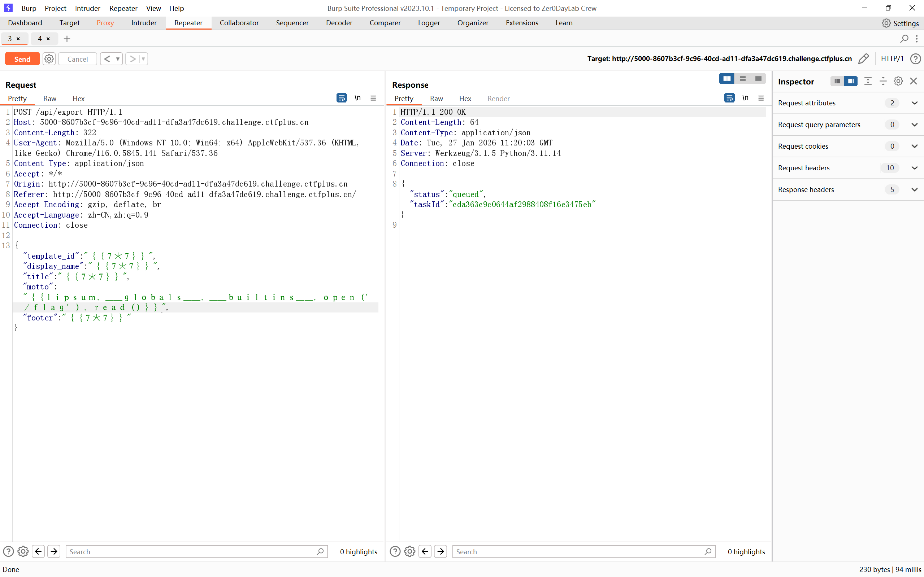This screenshot has height=577, width=924.
Task: Open Inspector settings gear
Action: [x=898, y=81]
